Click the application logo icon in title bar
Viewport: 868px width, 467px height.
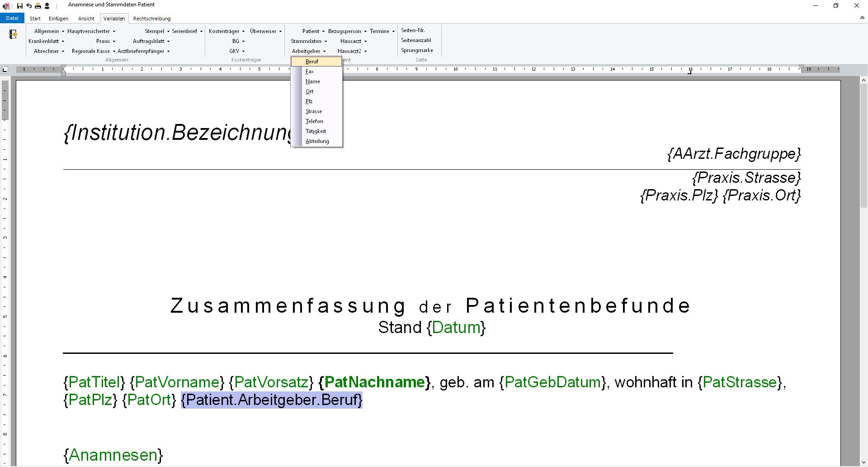(x=6, y=6)
